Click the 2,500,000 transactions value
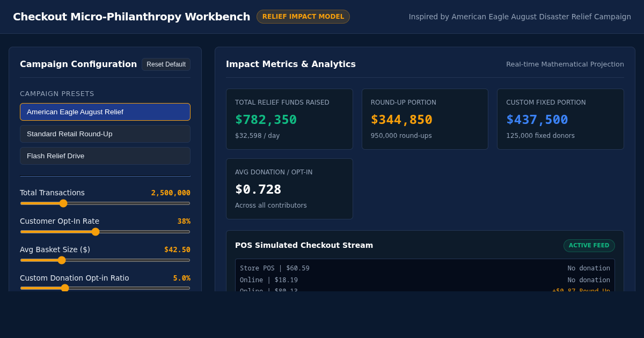The width and height of the screenshot is (644, 338). click(171, 193)
